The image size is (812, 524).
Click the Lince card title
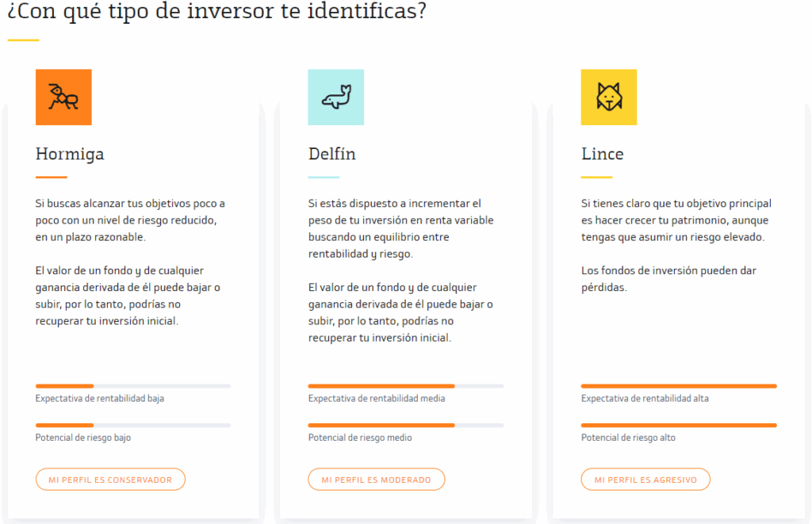603,154
